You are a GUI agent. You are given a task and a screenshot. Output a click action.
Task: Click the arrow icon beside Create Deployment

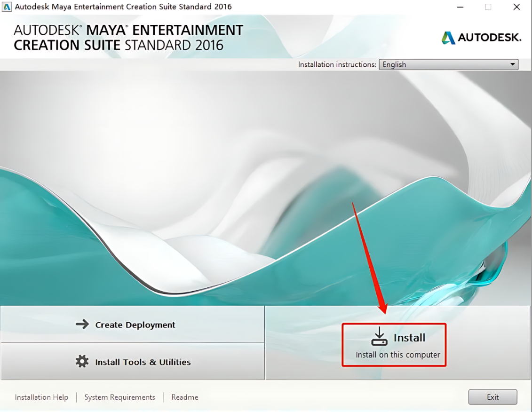click(82, 325)
